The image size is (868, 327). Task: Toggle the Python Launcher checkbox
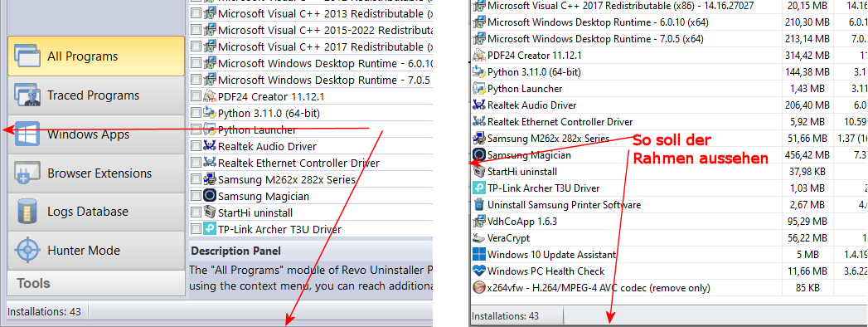pyautogui.click(x=196, y=129)
